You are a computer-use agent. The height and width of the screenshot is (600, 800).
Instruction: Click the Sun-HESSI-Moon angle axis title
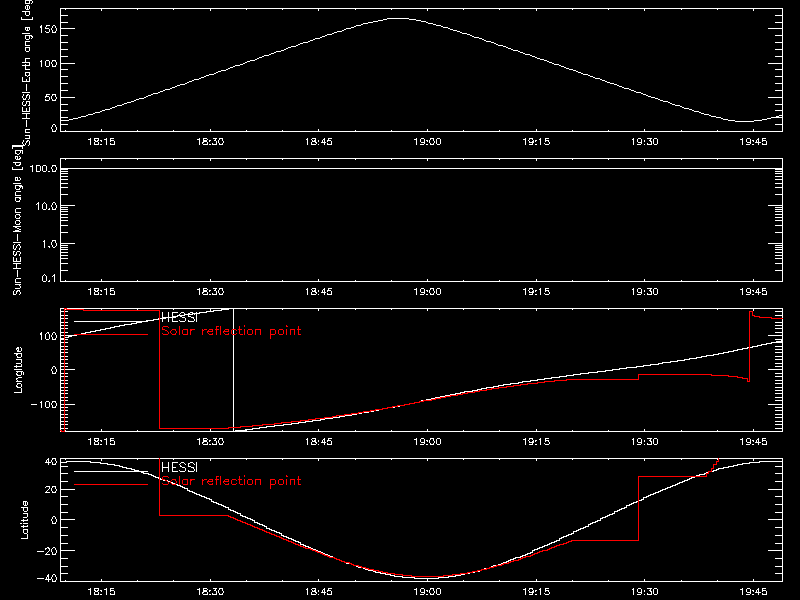click(x=17, y=220)
